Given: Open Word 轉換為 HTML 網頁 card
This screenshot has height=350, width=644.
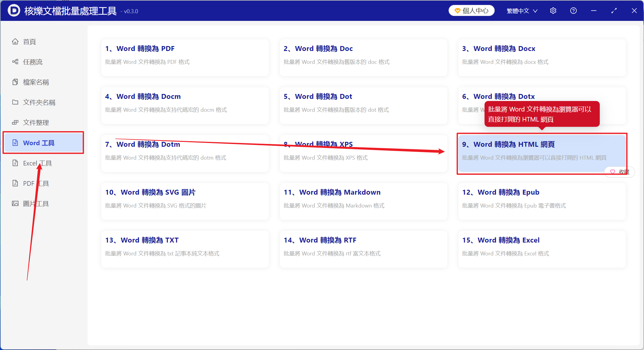Looking at the screenshot, I should tap(542, 153).
